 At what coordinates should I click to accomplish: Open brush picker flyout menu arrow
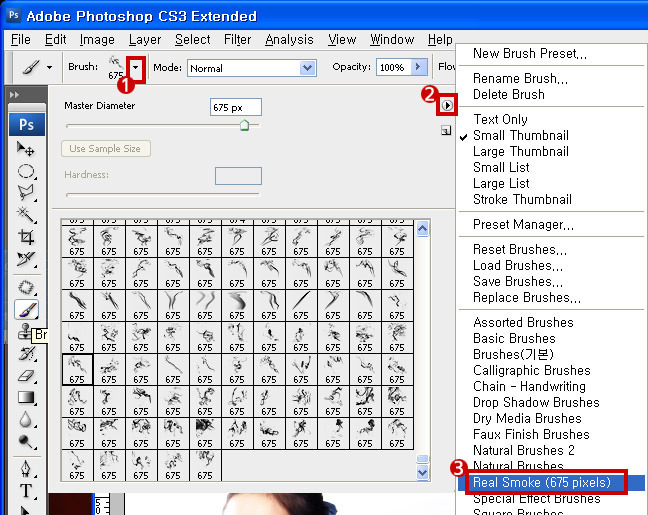pyautogui.click(x=447, y=106)
